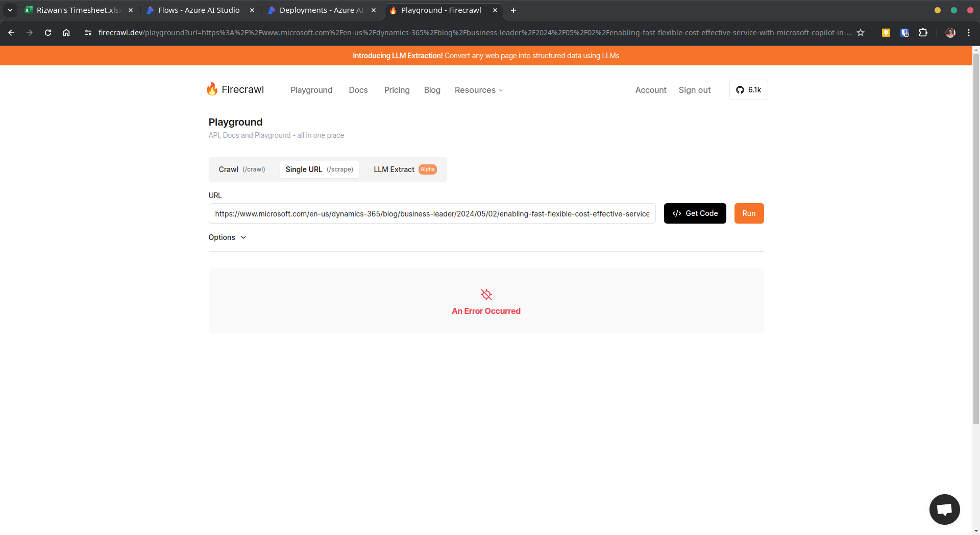Select the Single URL (/scrape) tab
The width and height of the screenshot is (980, 535).
[x=320, y=169]
